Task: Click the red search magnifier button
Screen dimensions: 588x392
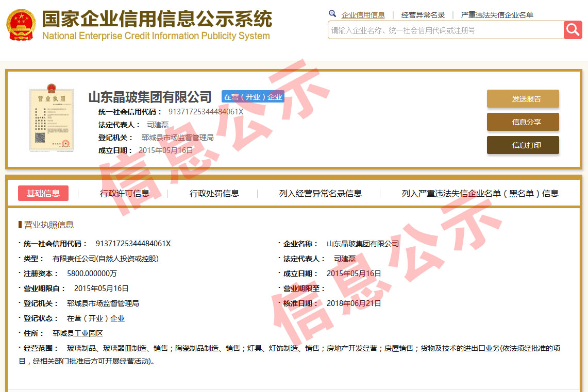Action: (x=573, y=30)
